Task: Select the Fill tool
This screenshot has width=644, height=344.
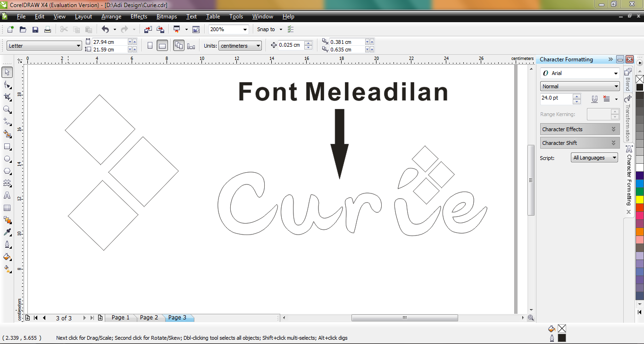Action: (x=7, y=257)
